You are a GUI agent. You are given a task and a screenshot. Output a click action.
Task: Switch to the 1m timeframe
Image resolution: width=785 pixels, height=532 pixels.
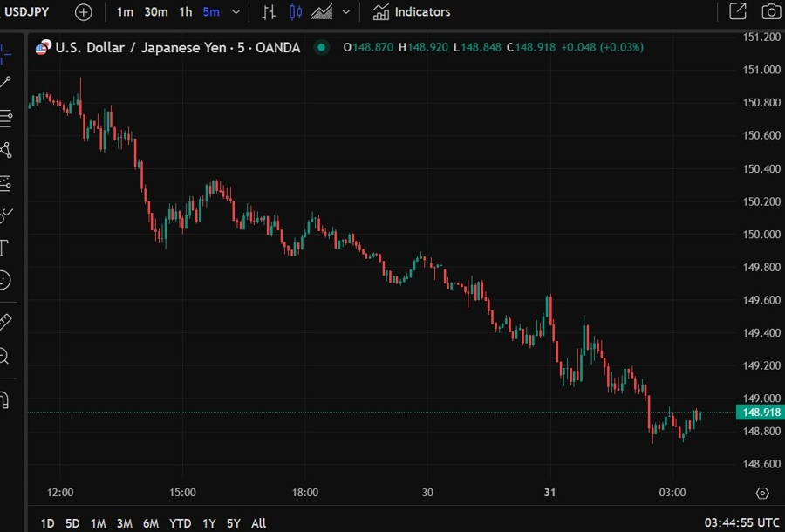point(125,12)
